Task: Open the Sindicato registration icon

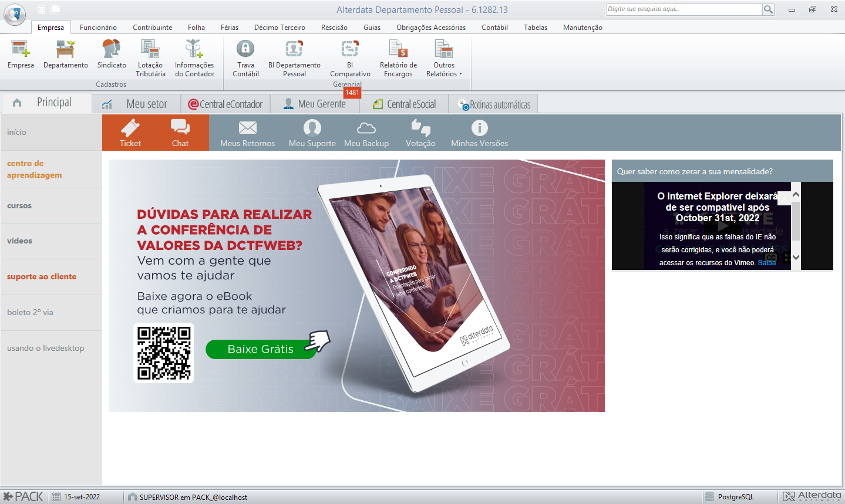Action: [x=112, y=49]
